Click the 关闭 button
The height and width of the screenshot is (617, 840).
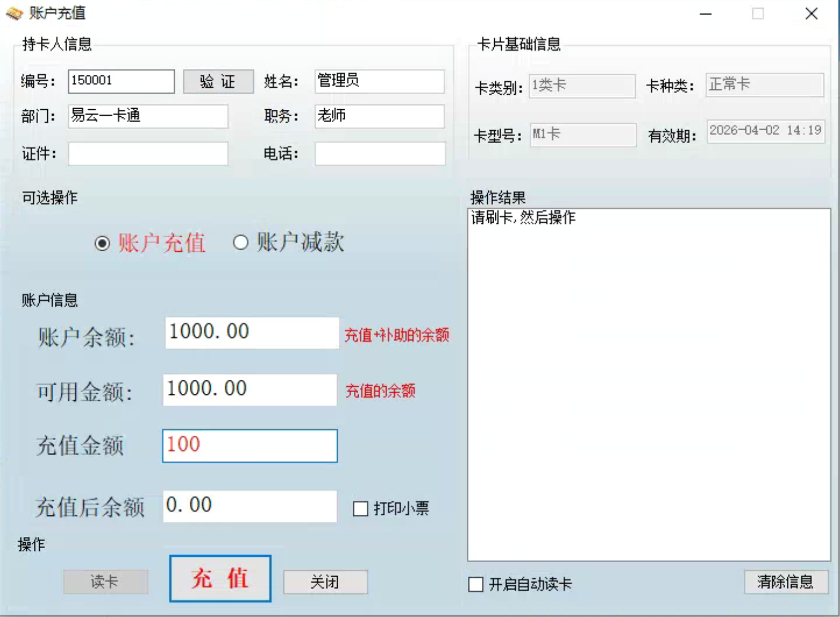pos(325,582)
